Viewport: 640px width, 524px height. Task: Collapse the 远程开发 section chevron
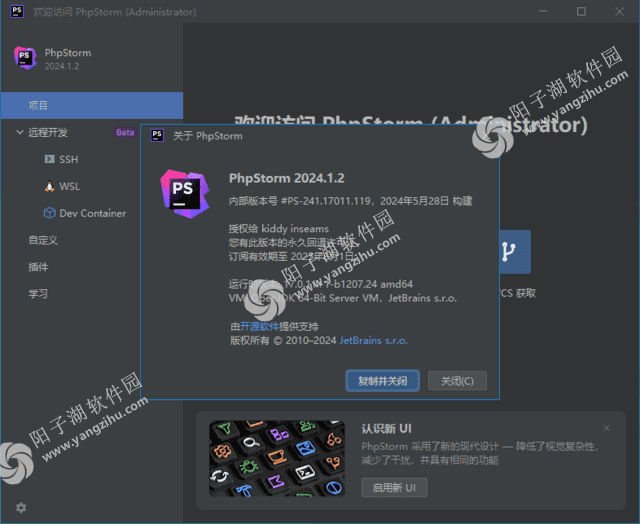(19, 132)
